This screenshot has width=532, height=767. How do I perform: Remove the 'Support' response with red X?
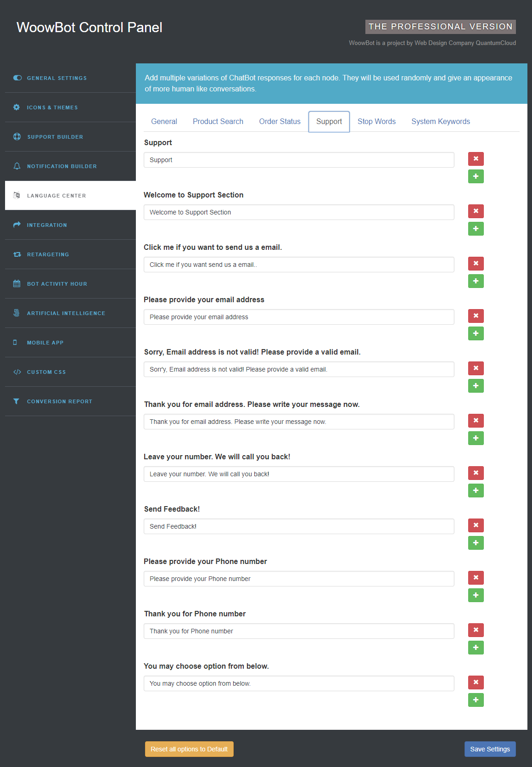pos(476,158)
